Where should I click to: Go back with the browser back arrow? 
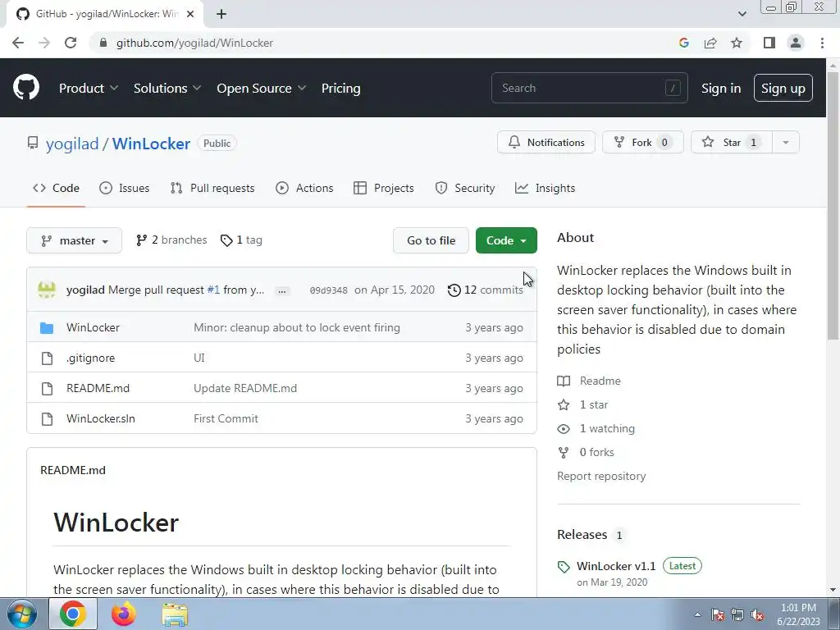pos(18,43)
